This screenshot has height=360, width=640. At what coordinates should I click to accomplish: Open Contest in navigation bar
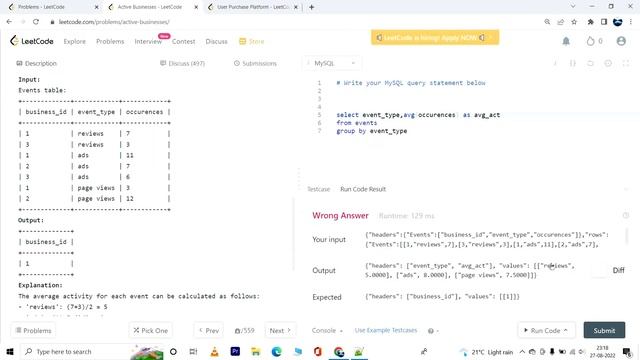click(183, 41)
